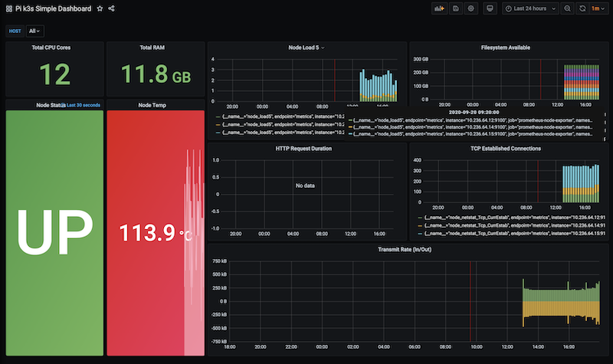The image size is (613, 364).
Task: Open the dashboards grid icon beside the title
Action: [x=9, y=8]
